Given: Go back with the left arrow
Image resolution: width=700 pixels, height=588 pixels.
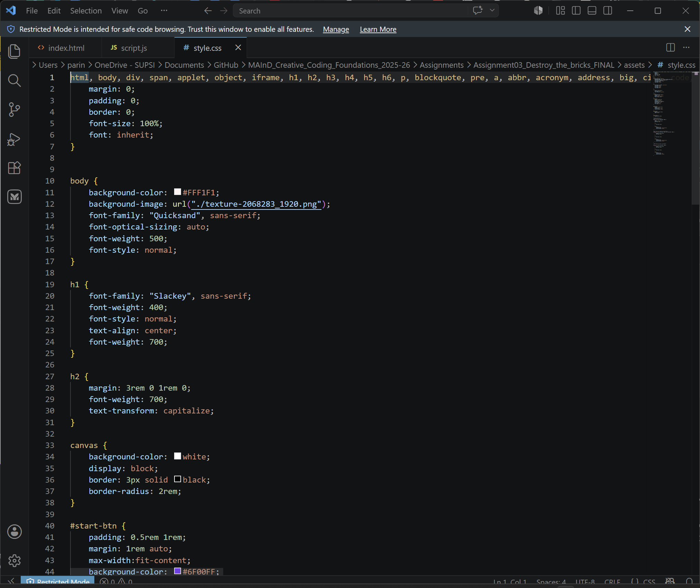Looking at the screenshot, I should tap(208, 11).
